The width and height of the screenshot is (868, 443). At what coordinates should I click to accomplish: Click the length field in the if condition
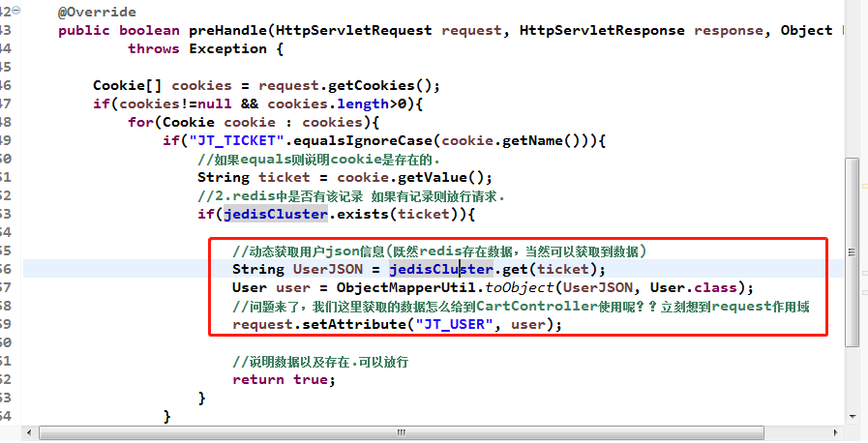[x=363, y=103]
